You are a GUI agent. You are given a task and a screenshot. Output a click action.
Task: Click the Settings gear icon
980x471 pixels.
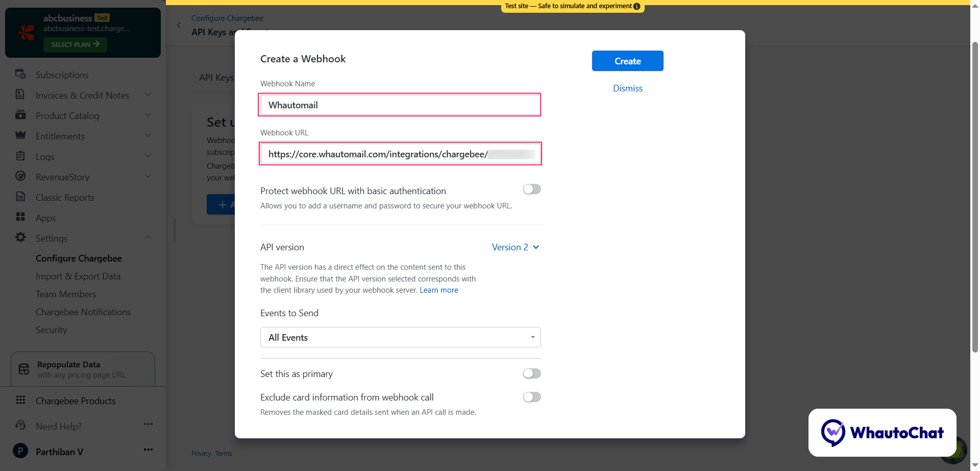point(20,238)
